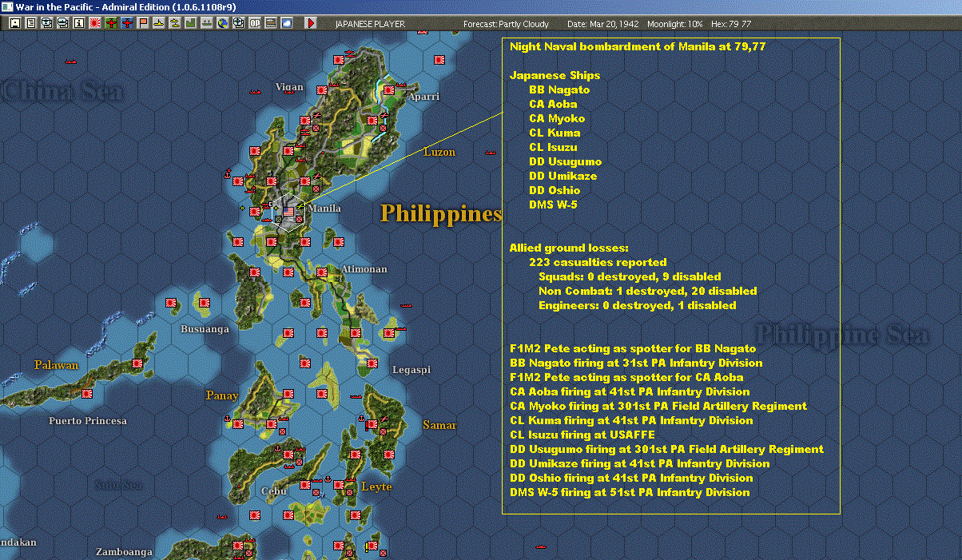The width and height of the screenshot is (962, 560).
Task: Select the red plane on green icon
Action: (x=110, y=23)
